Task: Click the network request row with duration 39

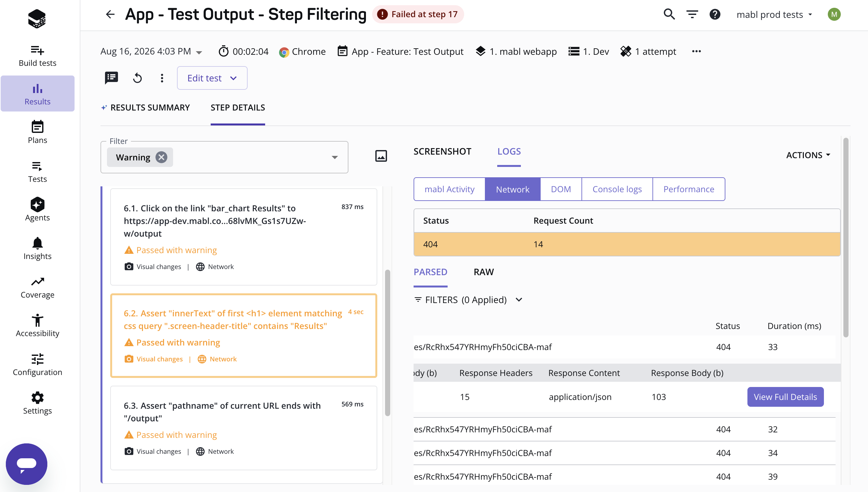Action: pos(624,476)
